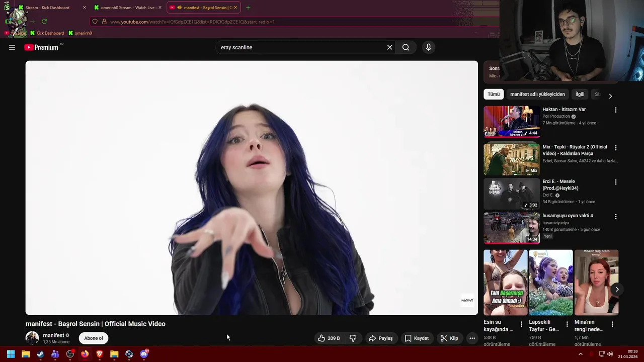The width and height of the screenshot is (644, 362).
Task: Play husamyuyu oyun vakti 4 thumbnail
Action: coord(512,228)
